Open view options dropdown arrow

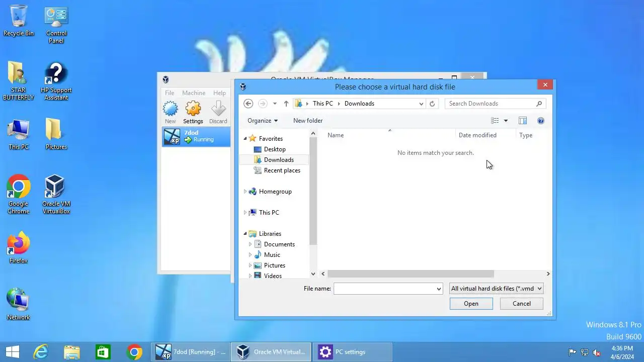click(506, 121)
